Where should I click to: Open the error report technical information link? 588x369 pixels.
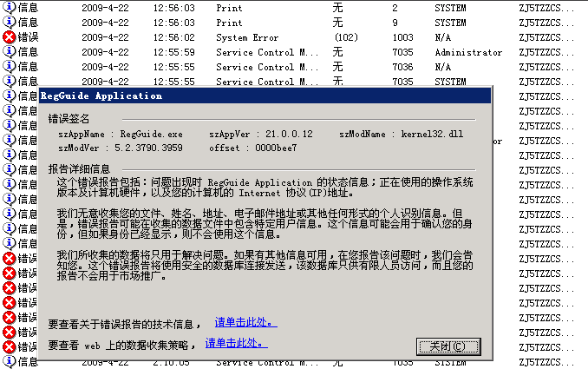click(x=245, y=322)
